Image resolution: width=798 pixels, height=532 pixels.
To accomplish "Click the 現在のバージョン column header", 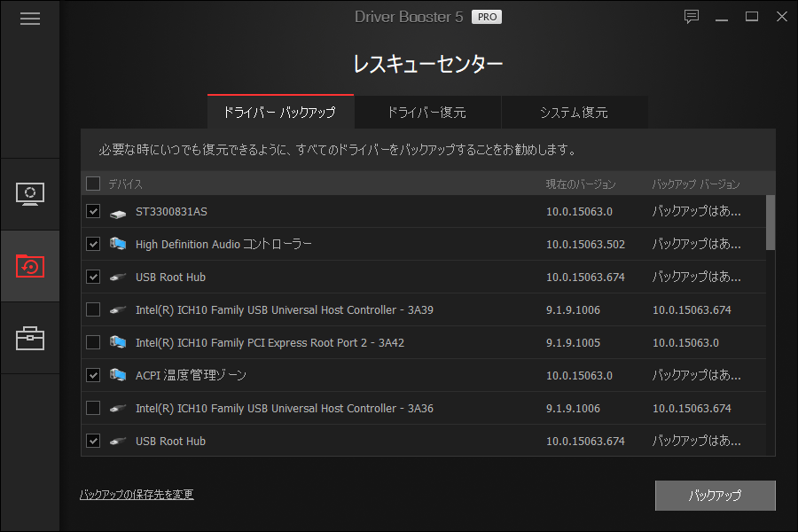I will coord(581,184).
